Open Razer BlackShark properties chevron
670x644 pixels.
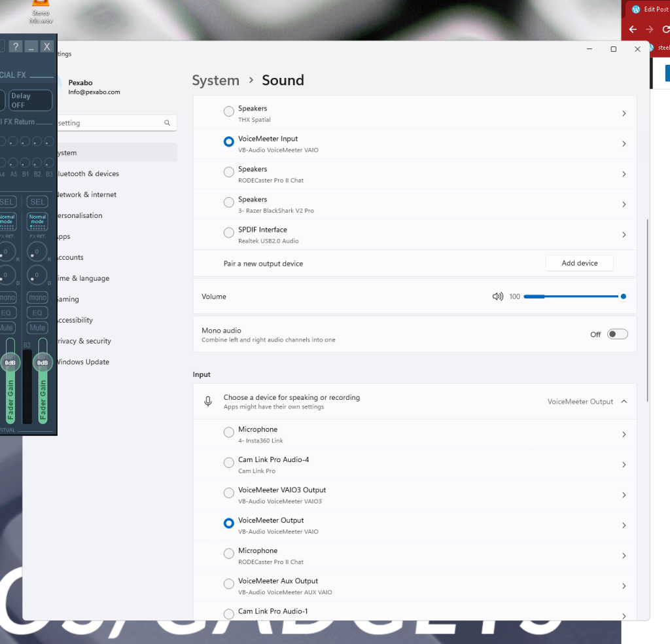coord(624,204)
